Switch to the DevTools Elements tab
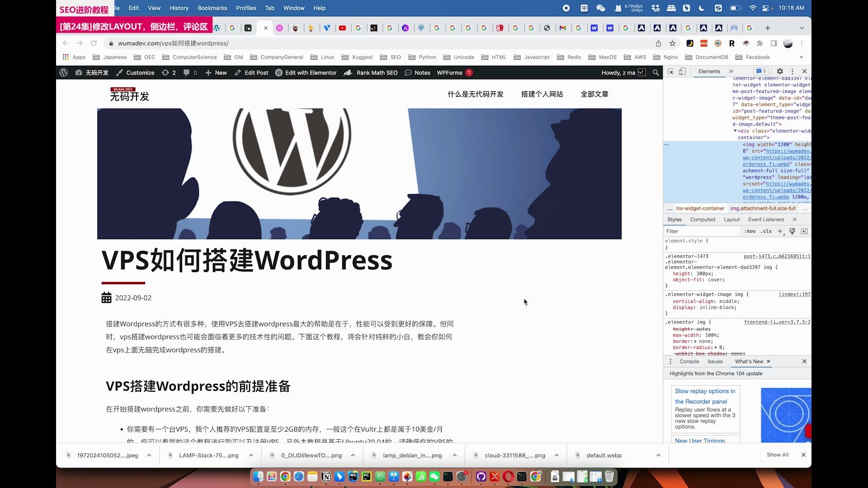 (x=709, y=71)
